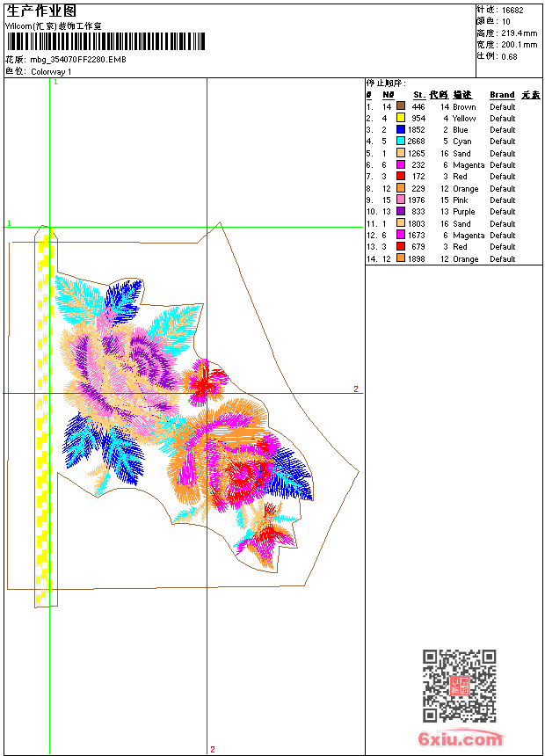Click the green marker number 1 at top
Image resolution: width=545 pixels, height=756 pixels.
point(55,82)
